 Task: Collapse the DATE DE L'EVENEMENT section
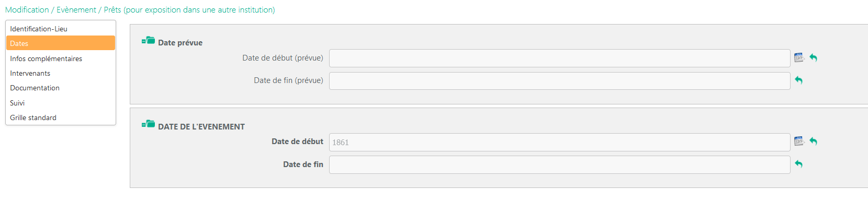coord(149,124)
